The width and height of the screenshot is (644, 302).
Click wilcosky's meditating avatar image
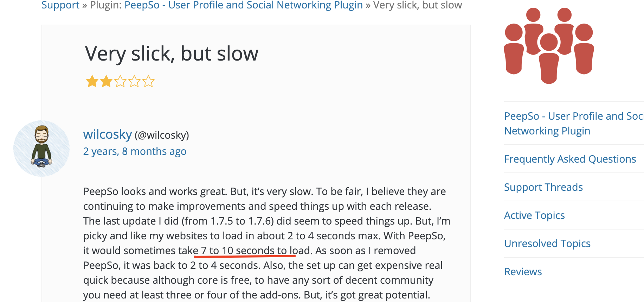click(41, 149)
